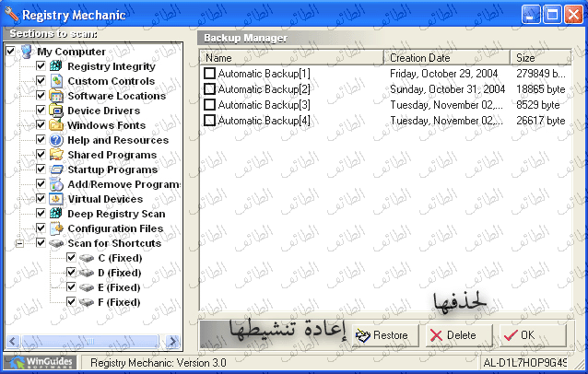Click the Deep Registry Scan icon
Viewport: 588px width, 374px height.
point(56,213)
